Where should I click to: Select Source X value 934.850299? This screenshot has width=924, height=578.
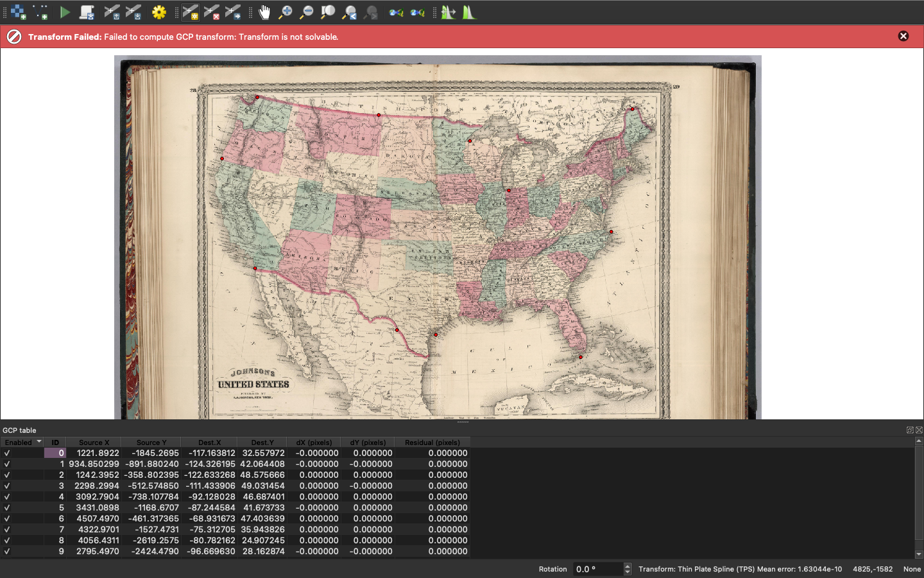click(x=94, y=464)
